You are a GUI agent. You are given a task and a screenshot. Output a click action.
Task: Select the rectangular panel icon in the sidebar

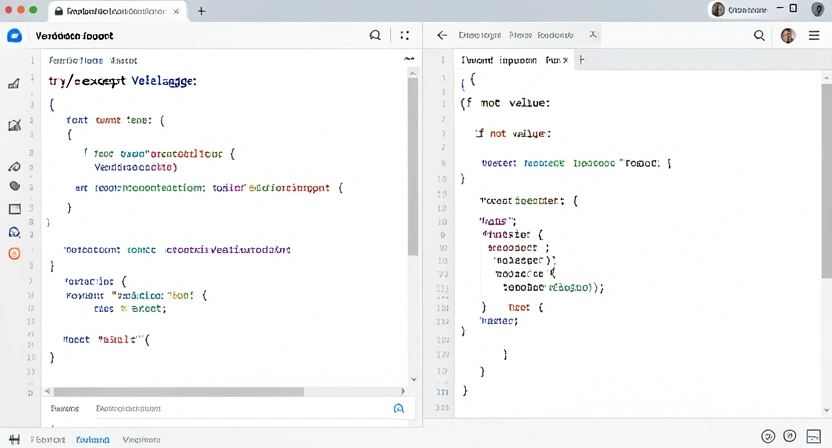click(14, 209)
